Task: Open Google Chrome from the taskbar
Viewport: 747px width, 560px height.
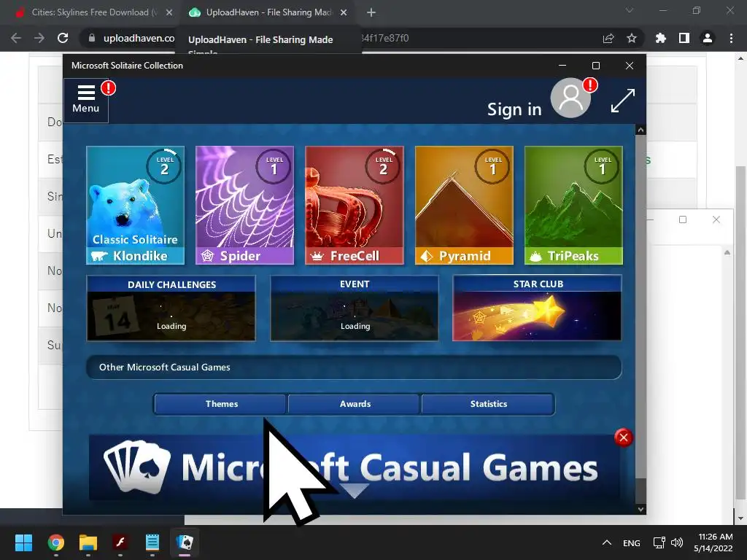Action: tap(56, 542)
